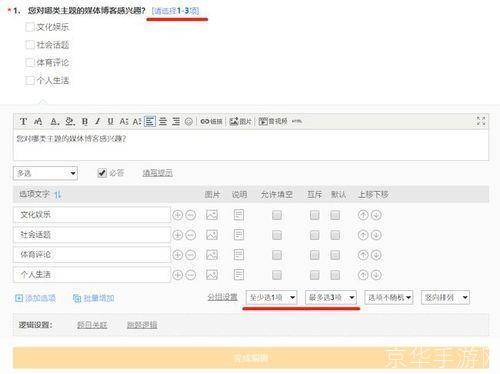
Task: Set 体育评论 as default checked
Action: click(335, 255)
